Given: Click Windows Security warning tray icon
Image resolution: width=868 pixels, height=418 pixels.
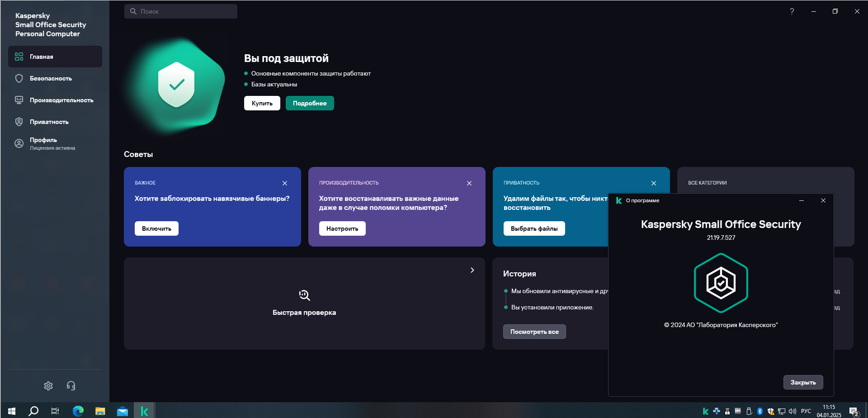Looking at the screenshot, I should tap(771, 411).
